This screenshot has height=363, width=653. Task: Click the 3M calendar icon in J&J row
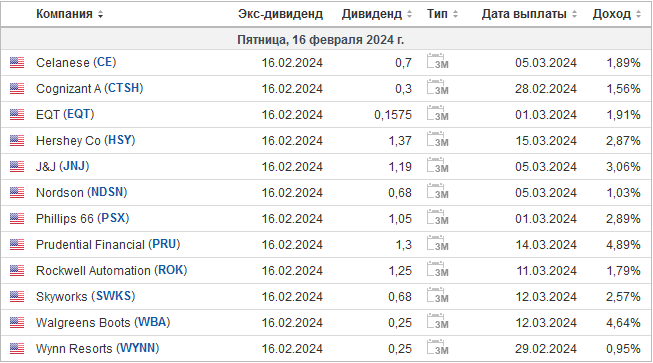click(438, 166)
